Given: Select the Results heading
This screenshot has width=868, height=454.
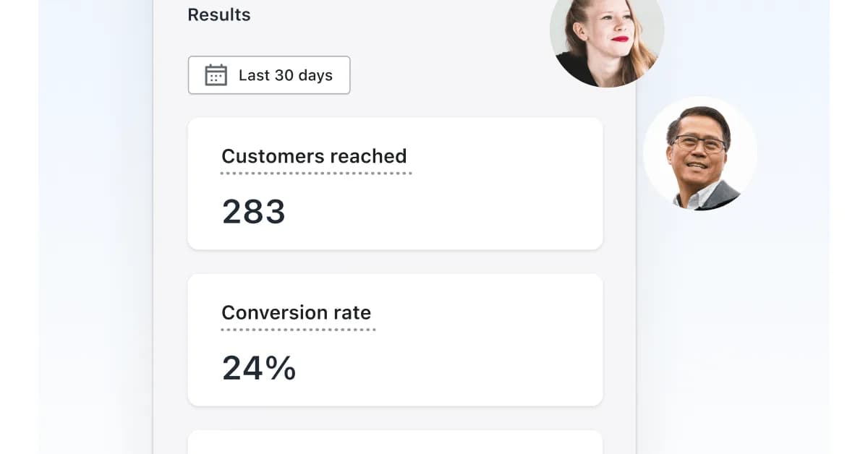Looking at the screenshot, I should [x=218, y=14].
